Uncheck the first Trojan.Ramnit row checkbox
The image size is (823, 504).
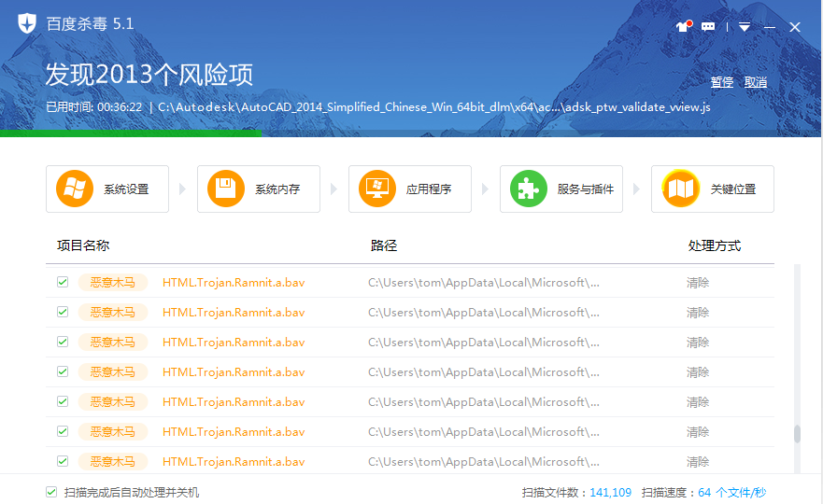63,282
